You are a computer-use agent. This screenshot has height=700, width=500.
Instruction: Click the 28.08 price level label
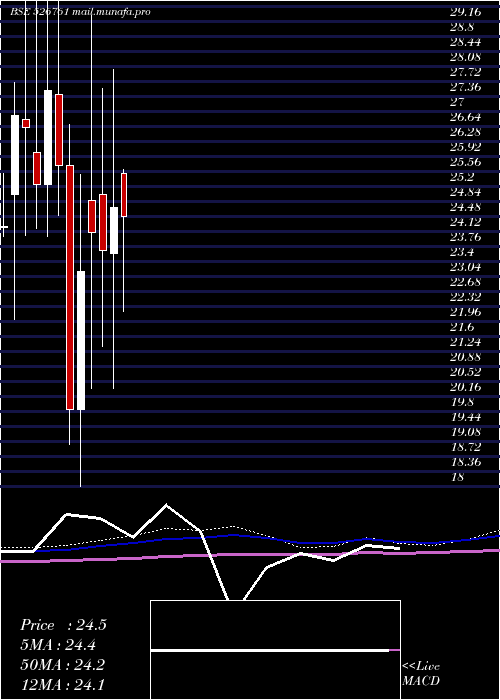point(465,57)
